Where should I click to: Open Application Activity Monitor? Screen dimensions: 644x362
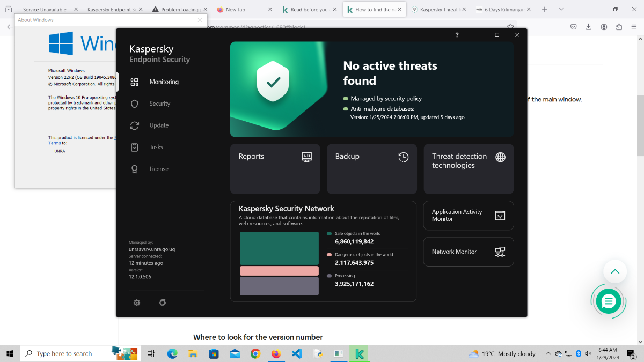tap(469, 216)
